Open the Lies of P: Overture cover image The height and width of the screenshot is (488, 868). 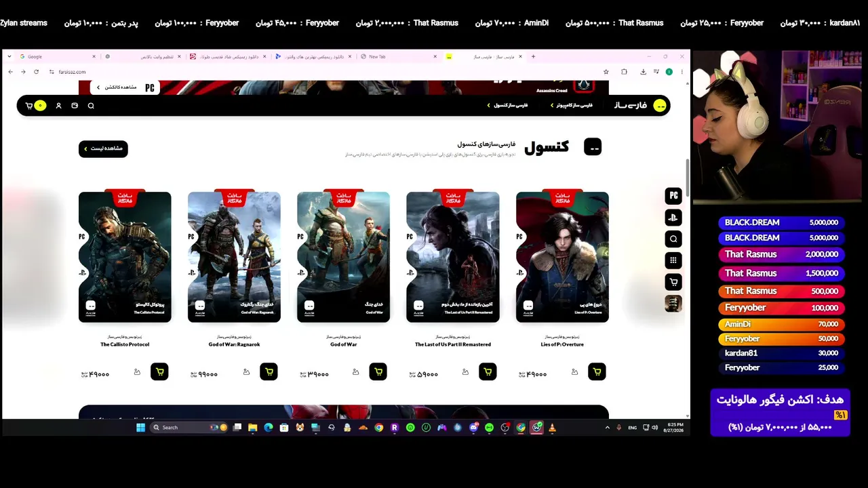[562, 257]
